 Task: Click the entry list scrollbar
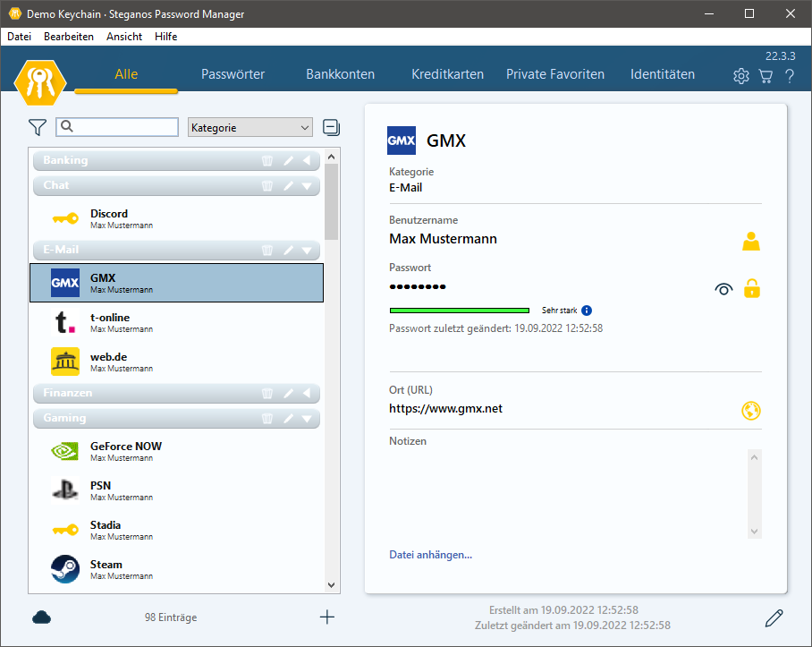pos(332,202)
